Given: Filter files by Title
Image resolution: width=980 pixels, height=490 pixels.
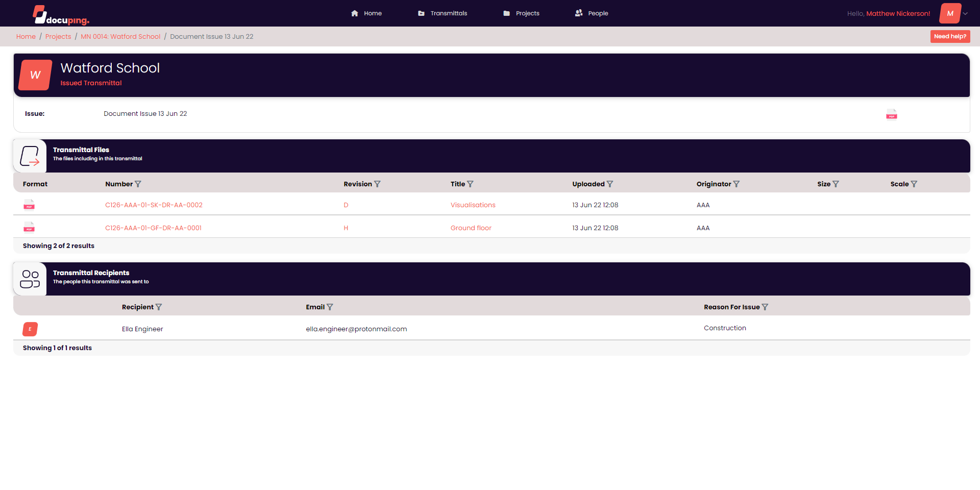Looking at the screenshot, I should pyautogui.click(x=470, y=184).
